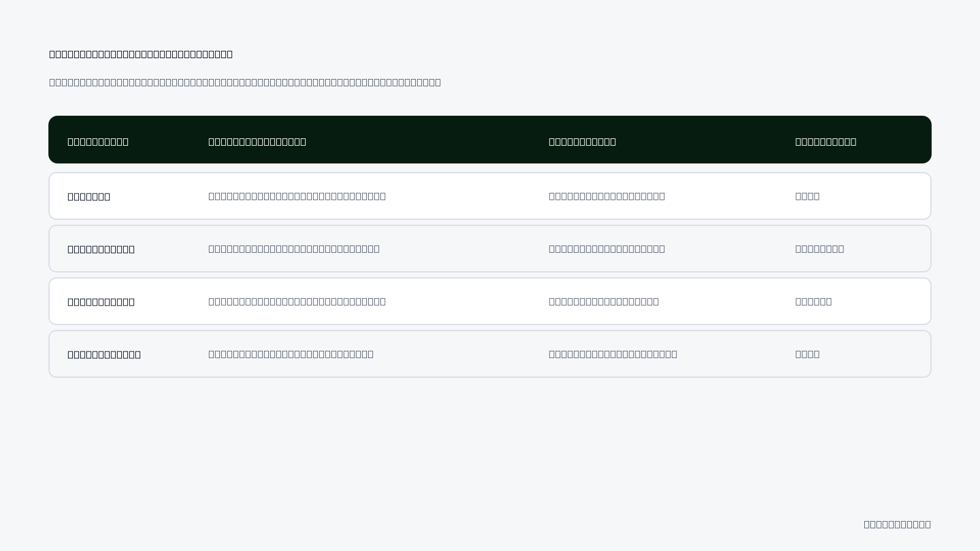Screen dimensions: 980x551
Task: Click the bold title line at top
Action: (x=141, y=54)
